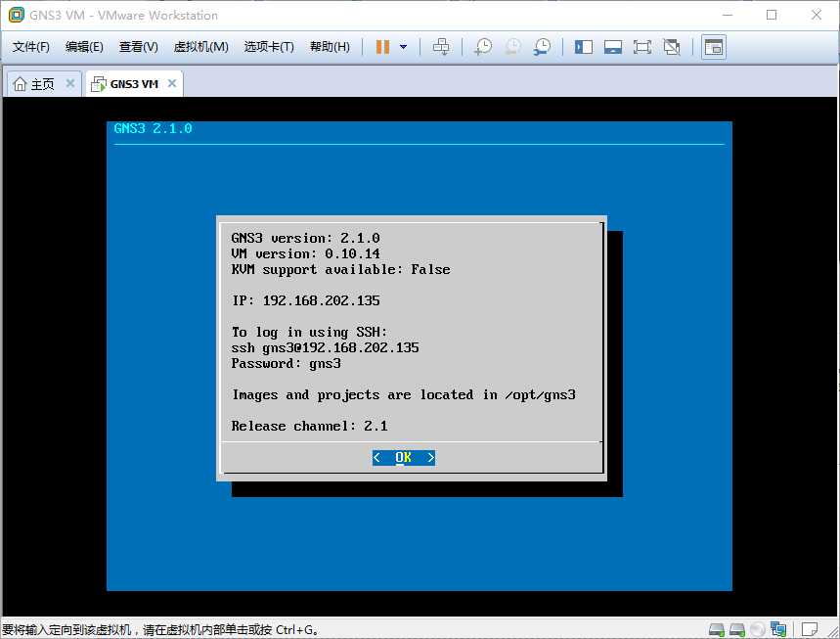Toggle the thumbnail bar view

pyautogui.click(x=613, y=47)
